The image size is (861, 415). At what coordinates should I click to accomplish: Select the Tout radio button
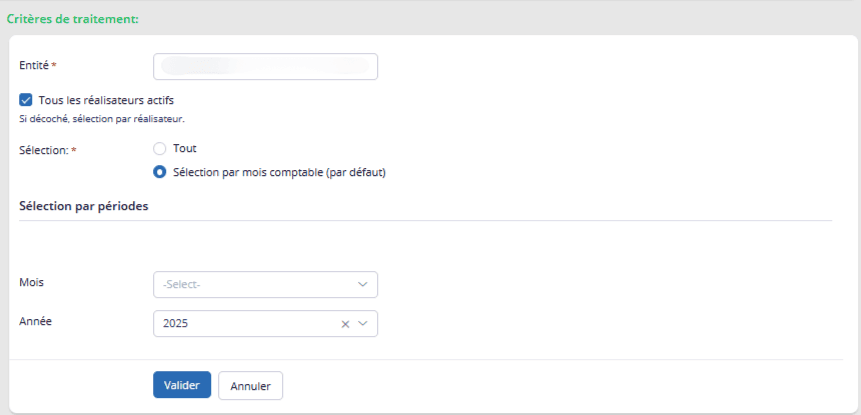tap(159, 148)
